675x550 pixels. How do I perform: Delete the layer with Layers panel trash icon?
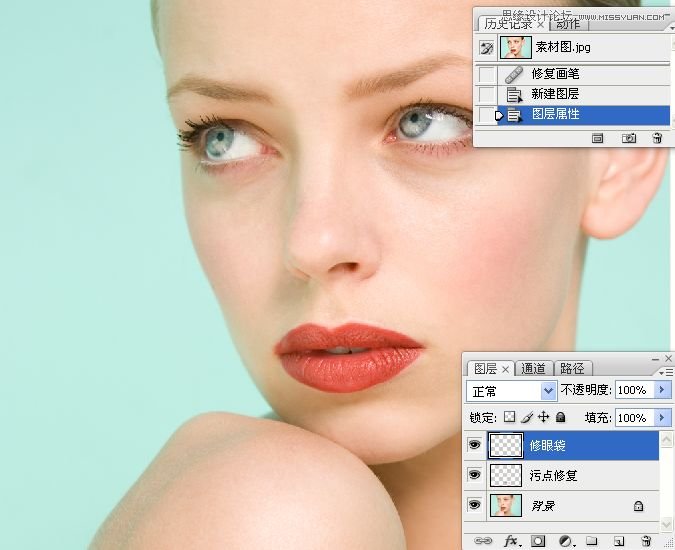tap(646, 541)
